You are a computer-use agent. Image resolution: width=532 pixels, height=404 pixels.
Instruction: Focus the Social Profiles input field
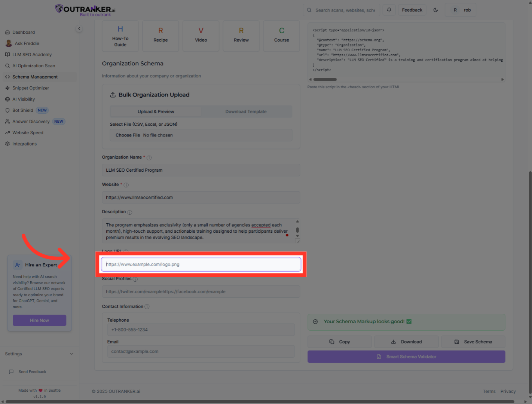tap(201, 292)
